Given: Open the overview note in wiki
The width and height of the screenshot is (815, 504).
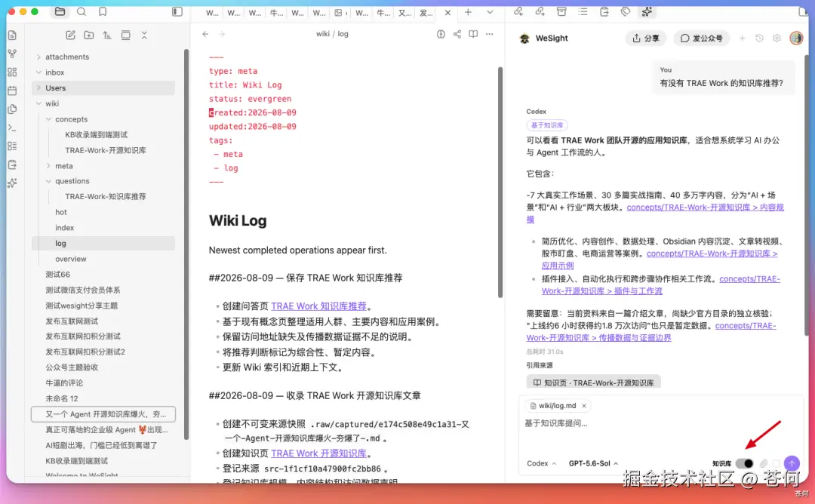Looking at the screenshot, I should [71, 259].
